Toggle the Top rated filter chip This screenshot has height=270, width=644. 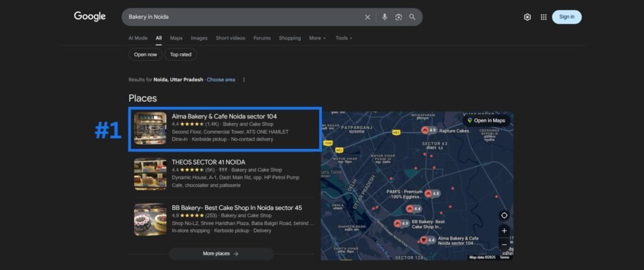pos(180,55)
